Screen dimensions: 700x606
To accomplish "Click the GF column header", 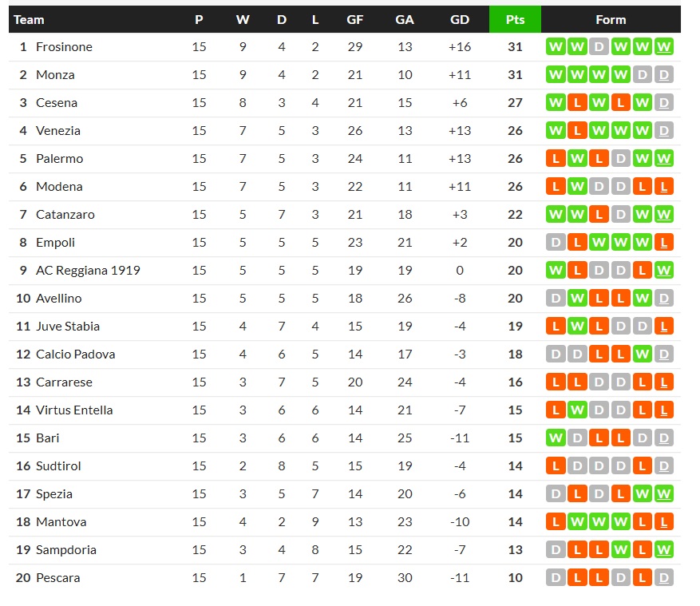I will 355,20.
